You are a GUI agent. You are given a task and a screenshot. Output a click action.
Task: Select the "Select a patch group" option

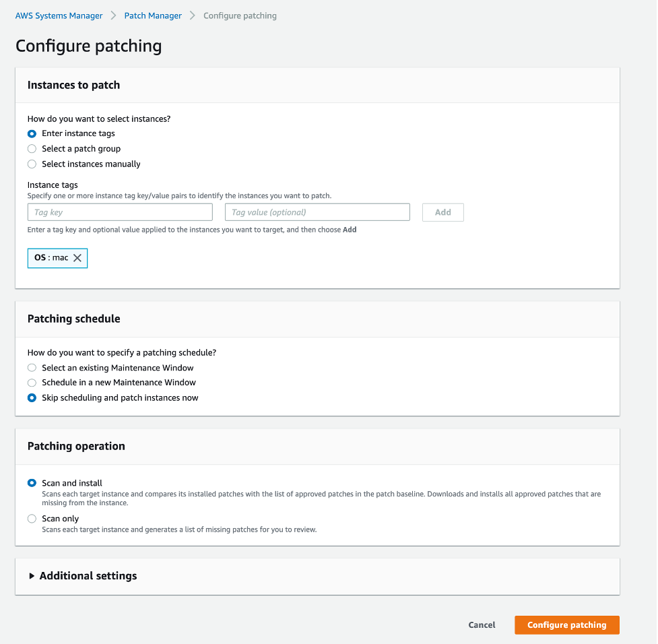(x=32, y=148)
